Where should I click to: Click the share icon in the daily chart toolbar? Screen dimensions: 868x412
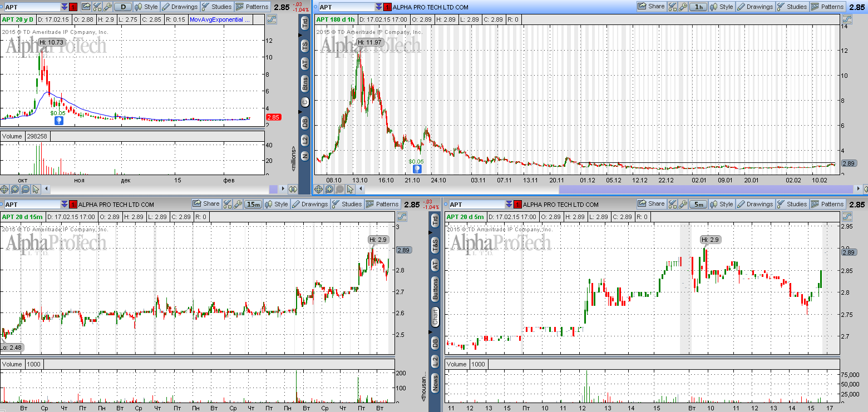coord(86,7)
